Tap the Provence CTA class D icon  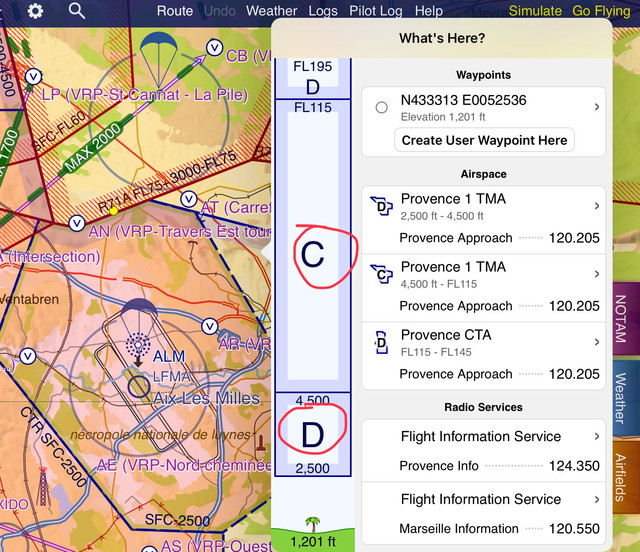click(x=381, y=343)
